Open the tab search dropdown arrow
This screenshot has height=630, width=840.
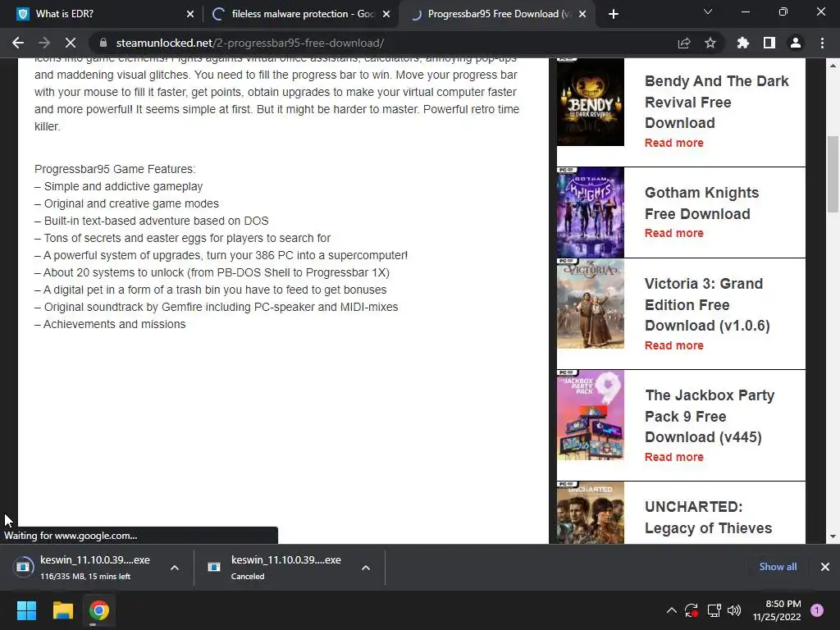pos(708,11)
